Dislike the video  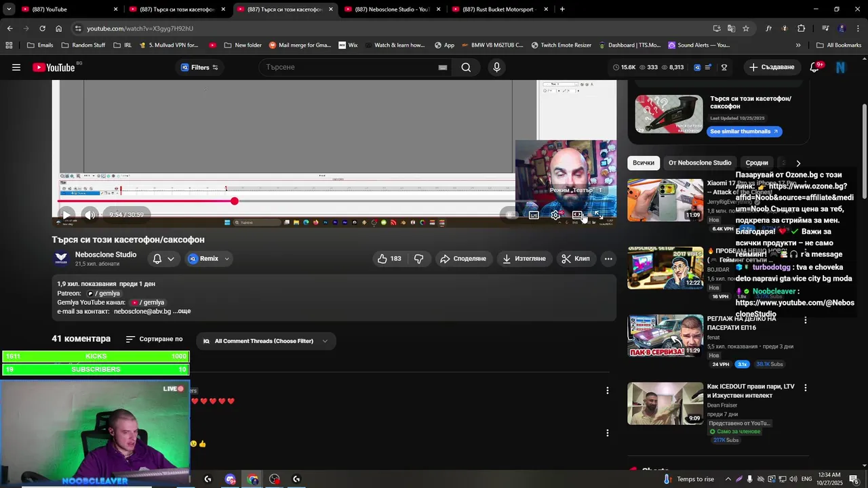[x=419, y=258]
